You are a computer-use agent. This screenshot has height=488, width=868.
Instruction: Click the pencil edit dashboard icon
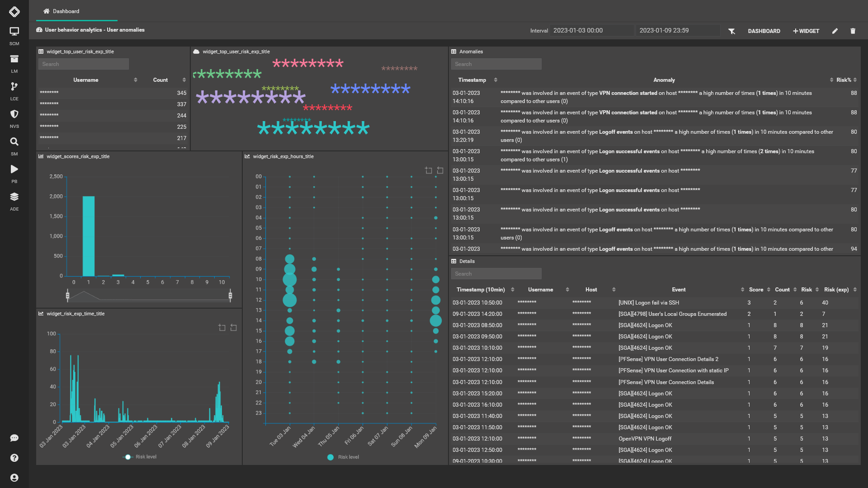(x=835, y=31)
